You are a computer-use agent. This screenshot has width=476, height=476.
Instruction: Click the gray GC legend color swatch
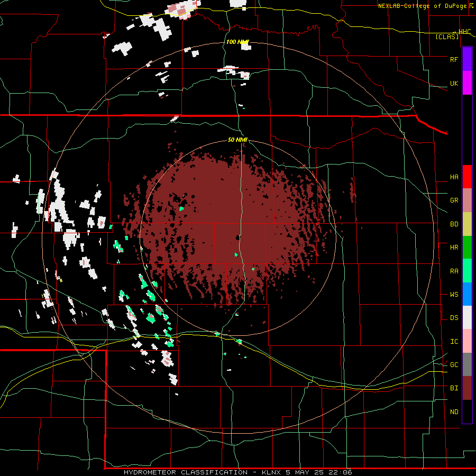click(467, 364)
